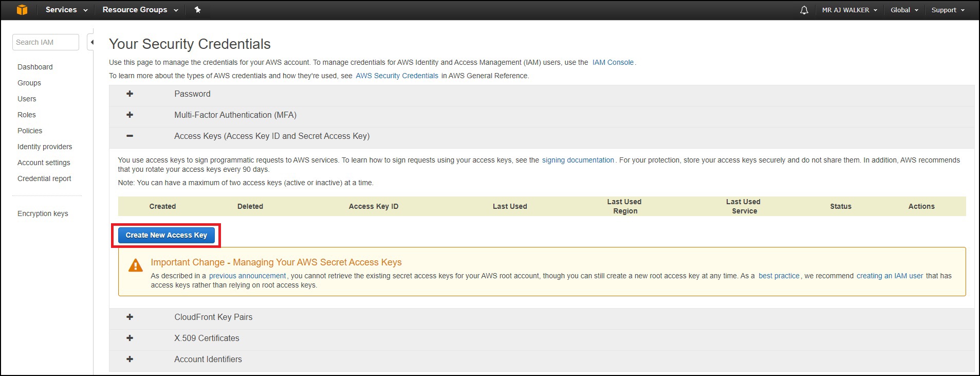980x376 pixels.
Task: Collapse the IAM sidebar with arrow handle
Action: [91, 42]
